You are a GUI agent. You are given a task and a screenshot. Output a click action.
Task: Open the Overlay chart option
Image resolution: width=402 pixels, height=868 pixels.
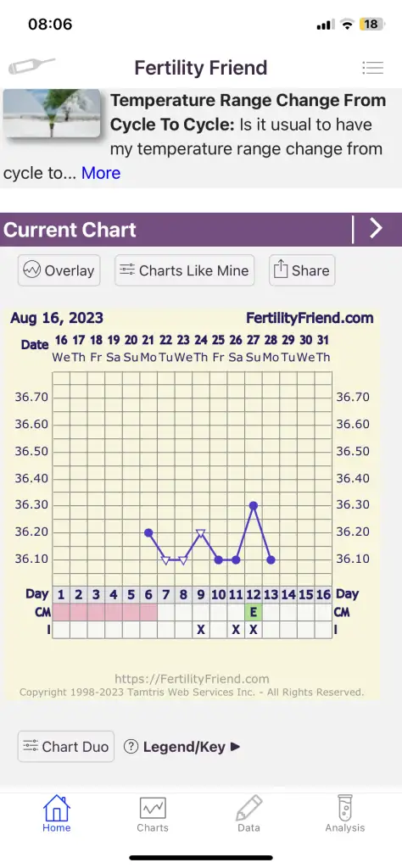(x=59, y=270)
